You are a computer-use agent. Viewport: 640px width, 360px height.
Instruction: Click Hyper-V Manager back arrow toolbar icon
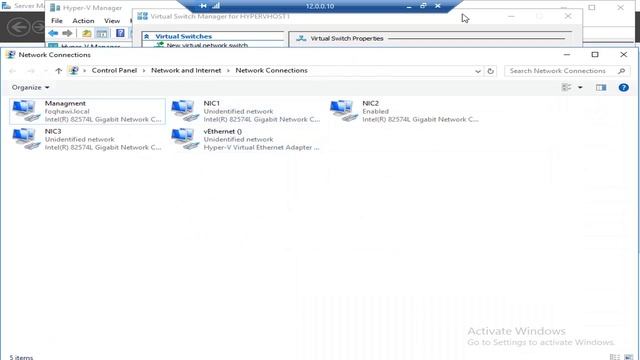tap(53, 33)
